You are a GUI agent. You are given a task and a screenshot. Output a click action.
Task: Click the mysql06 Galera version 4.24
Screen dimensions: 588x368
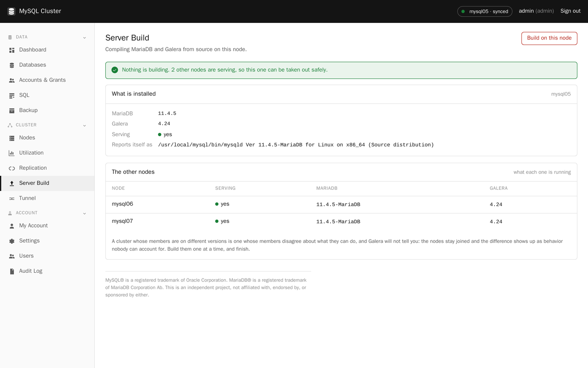point(496,204)
